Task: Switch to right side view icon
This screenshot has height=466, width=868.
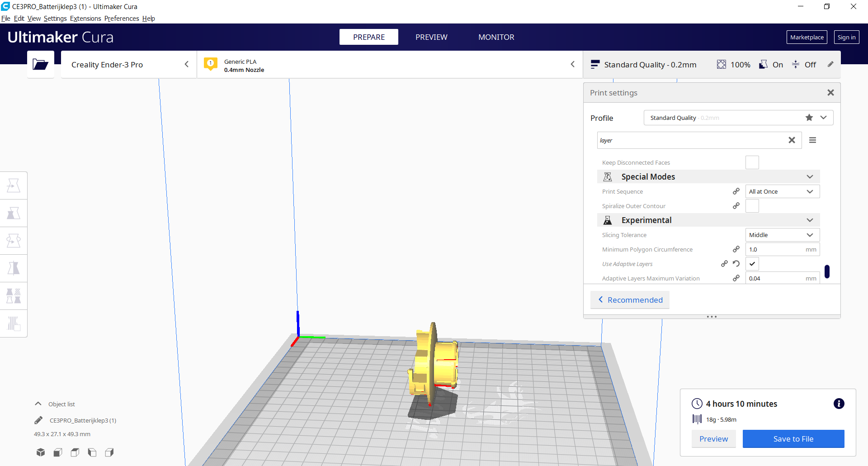Action: coord(109,452)
